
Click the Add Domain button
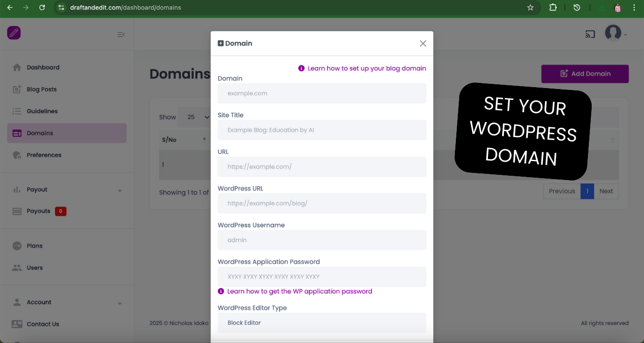coord(585,74)
